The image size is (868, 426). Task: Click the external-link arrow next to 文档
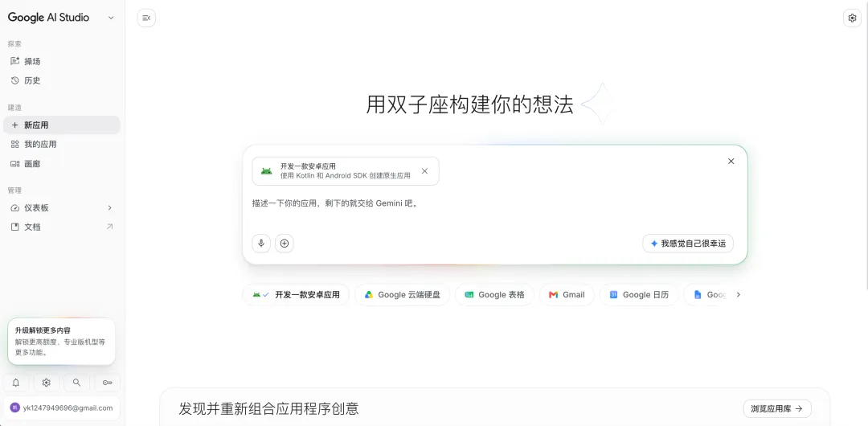coord(109,227)
